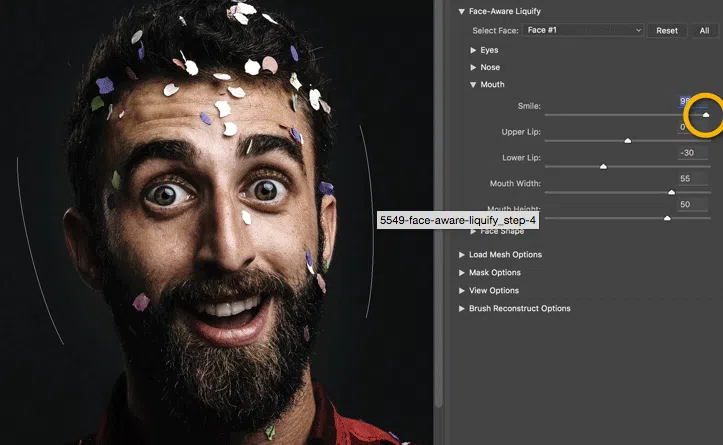This screenshot has height=445, width=723.
Task: Click the Mouth Height slider handle
Action: (667, 218)
